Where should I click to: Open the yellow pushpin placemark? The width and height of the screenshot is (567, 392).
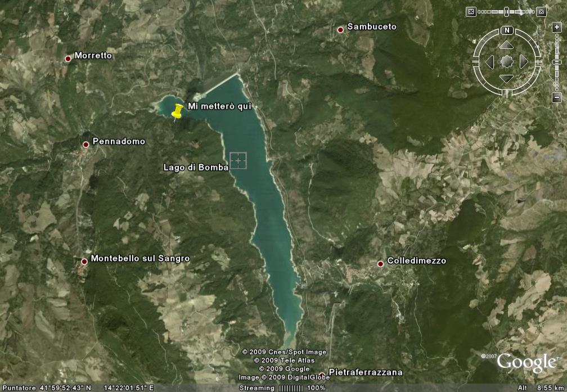point(178,111)
